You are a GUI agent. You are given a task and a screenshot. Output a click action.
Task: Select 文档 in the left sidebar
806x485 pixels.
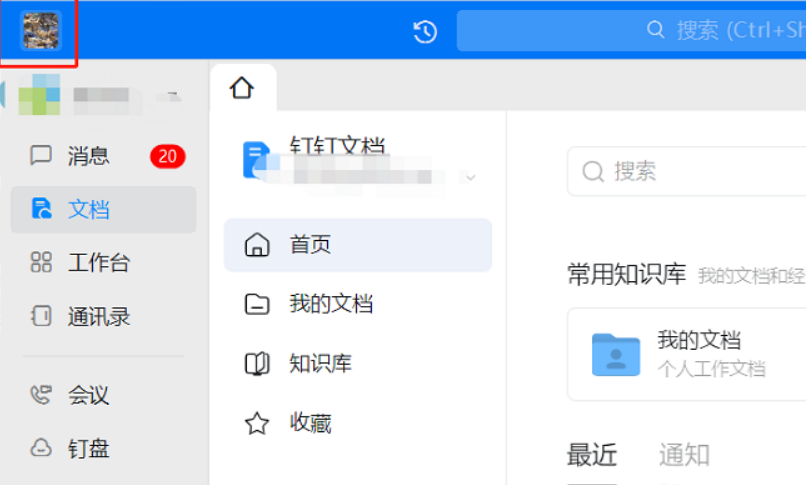click(x=88, y=209)
